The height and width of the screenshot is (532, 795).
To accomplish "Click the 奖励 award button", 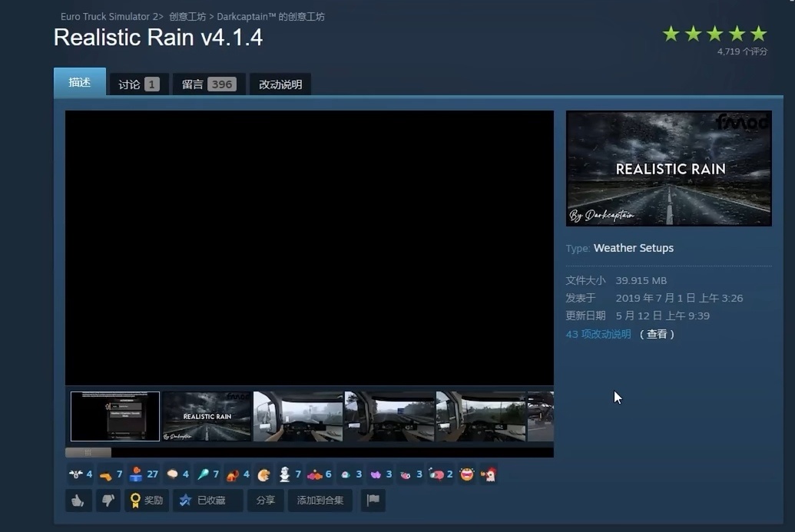I will tap(147, 501).
